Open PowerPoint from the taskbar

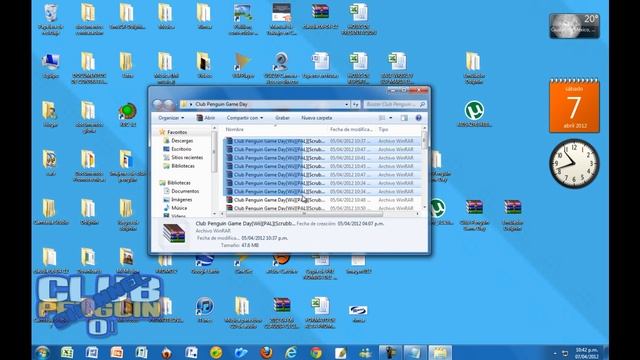(x=117, y=352)
